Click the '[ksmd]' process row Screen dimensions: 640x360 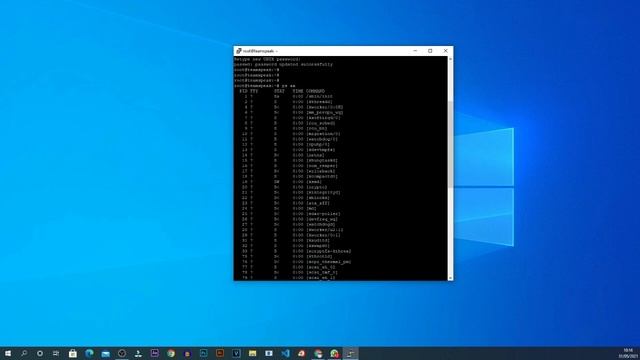[281, 182]
